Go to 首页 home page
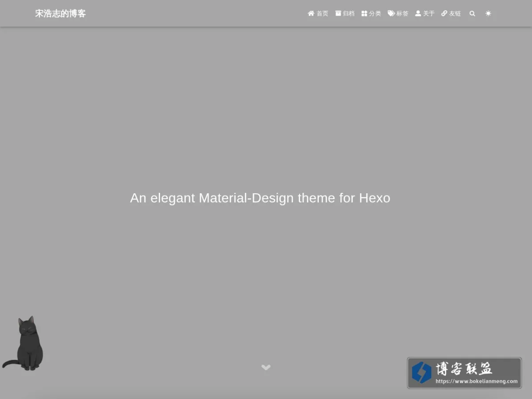The width and height of the screenshot is (532, 399). point(318,14)
